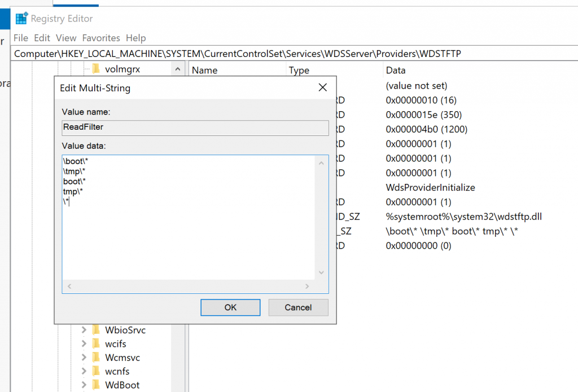Screen dimensions: 578x392
Task: Click the WdBoot folder icon
Action: coord(96,385)
